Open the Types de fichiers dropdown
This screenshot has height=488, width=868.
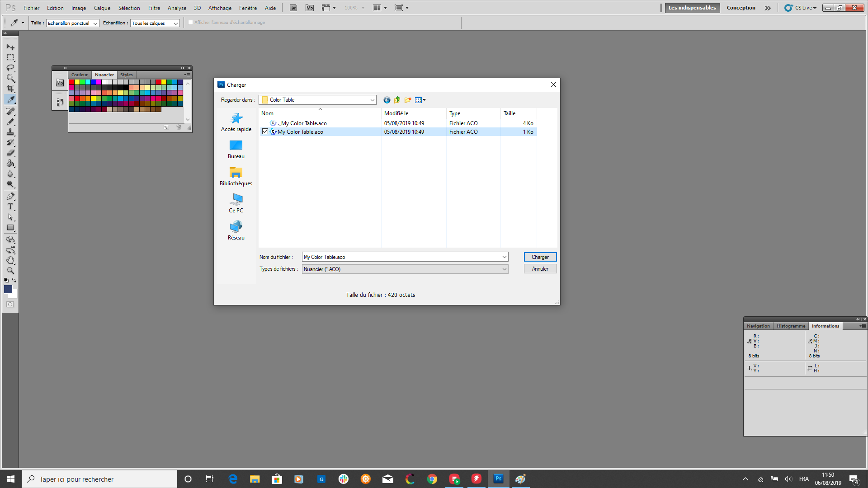[x=405, y=269]
